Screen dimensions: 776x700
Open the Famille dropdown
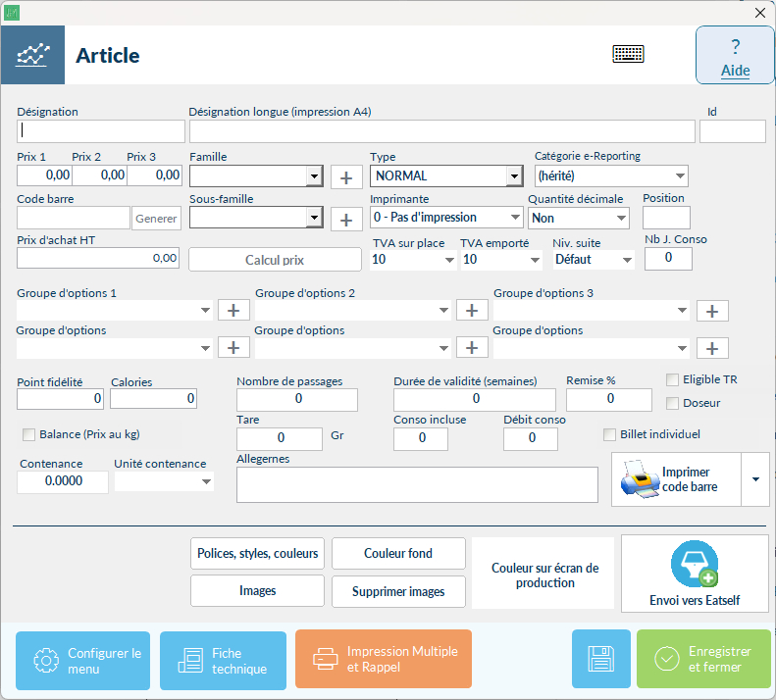314,176
